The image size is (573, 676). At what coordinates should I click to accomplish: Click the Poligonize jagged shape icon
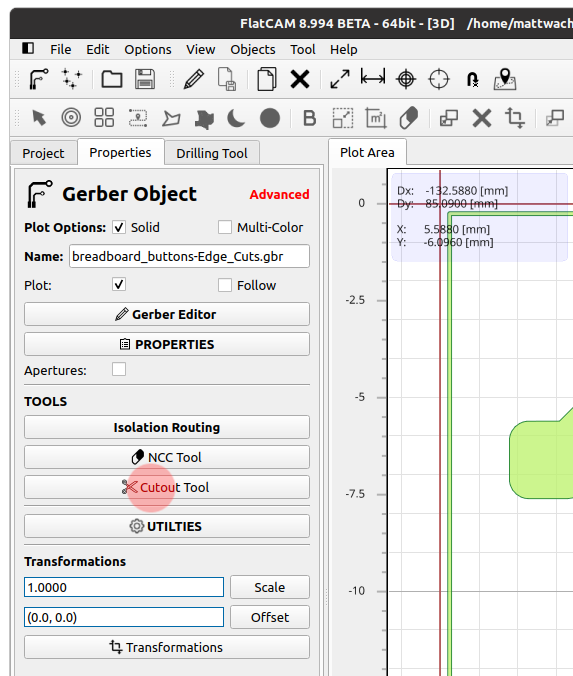point(204,119)
